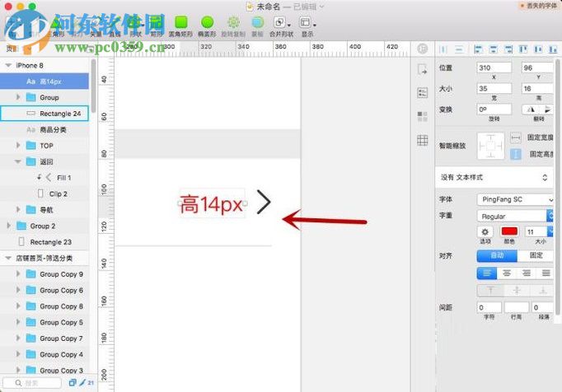The width and height of the screenshot is (562, 392).
Task: Set text box alignment to auto (自动)
Action: point(497,255)
